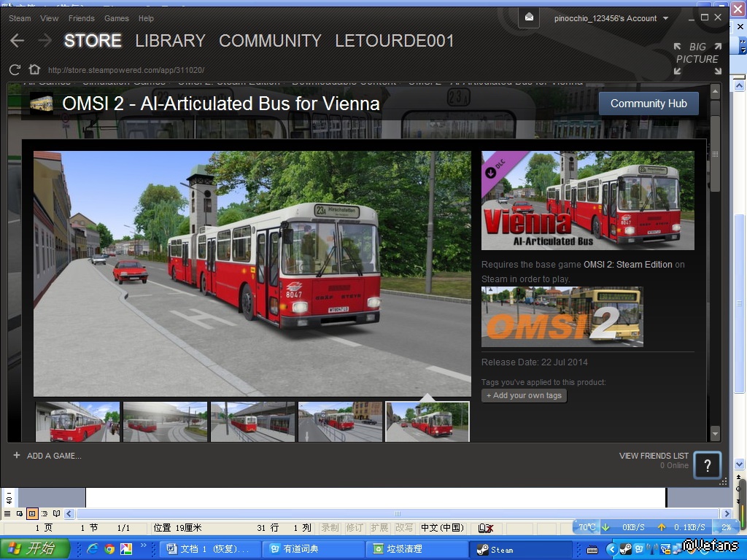Go back using the back arrow
This screenshot has width=747, height=560.
(18, 41)
